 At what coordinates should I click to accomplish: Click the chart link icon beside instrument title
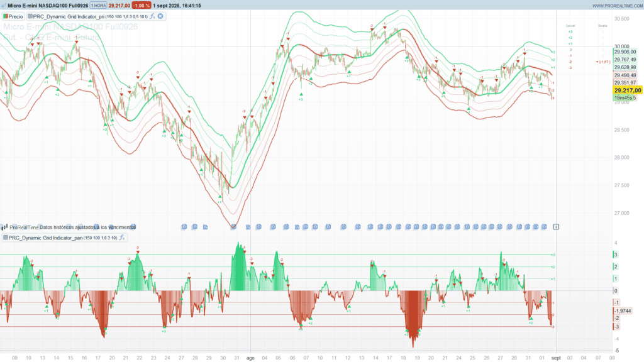4,5
